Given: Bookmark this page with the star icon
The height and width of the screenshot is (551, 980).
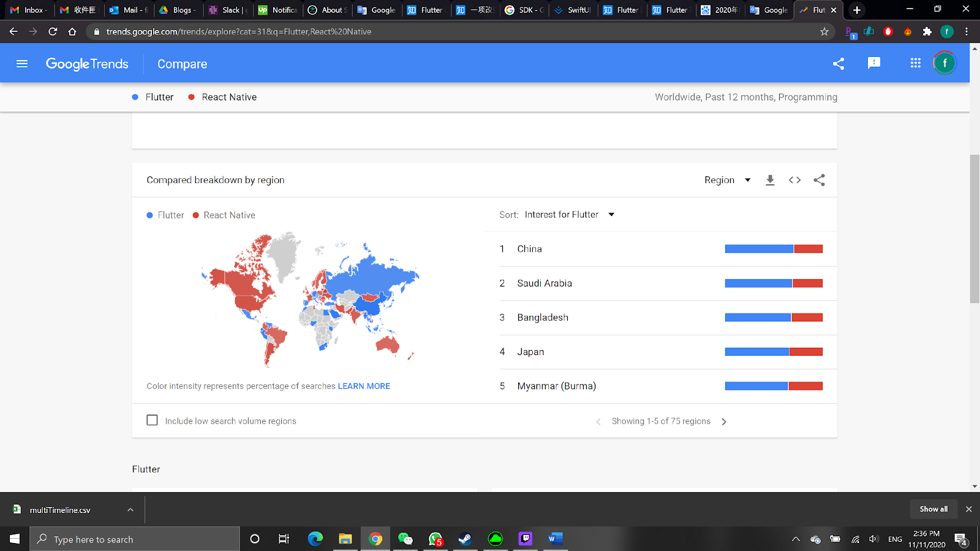Looking at the screenshot, I should coord(824,32).
